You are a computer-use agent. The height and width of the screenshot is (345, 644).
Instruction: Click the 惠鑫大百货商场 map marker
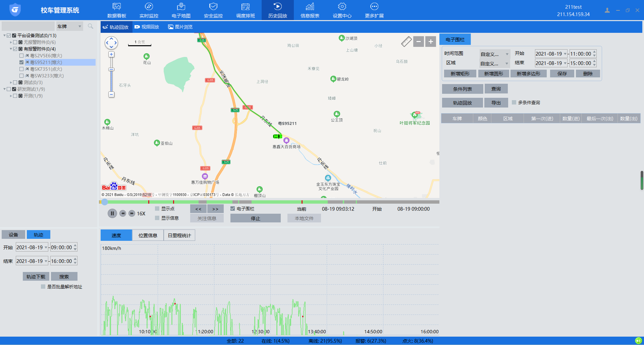[x=286, y=140]
